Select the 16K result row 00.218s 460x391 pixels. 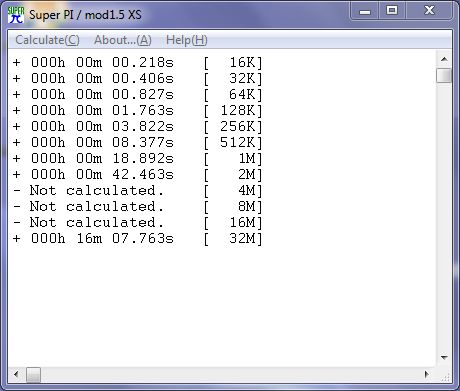point(138,62)
